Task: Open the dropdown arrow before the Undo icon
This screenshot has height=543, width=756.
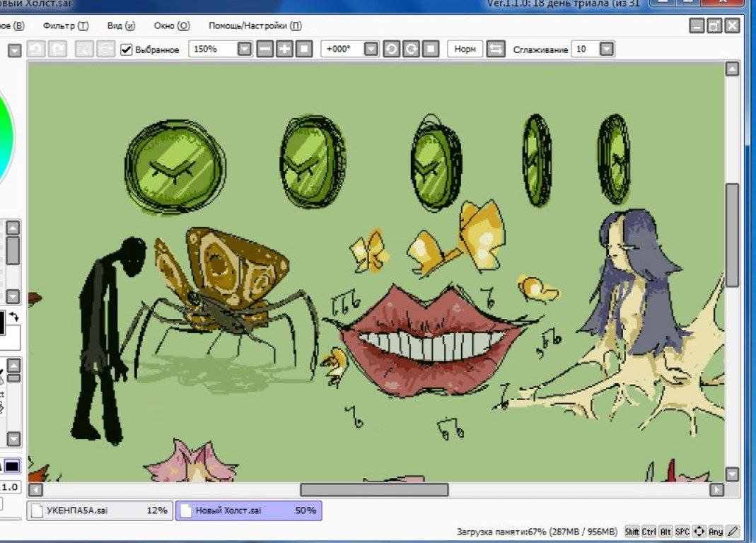Action: click(x=14, y=50)
